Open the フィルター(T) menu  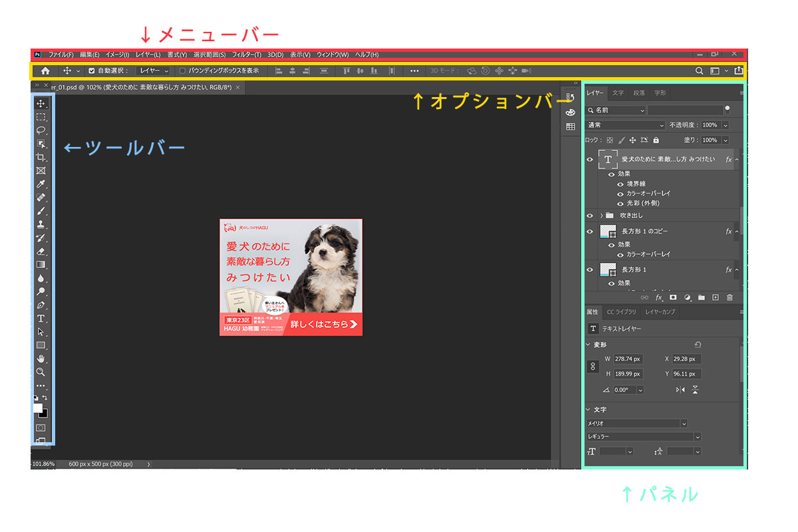tap(247, 55)
